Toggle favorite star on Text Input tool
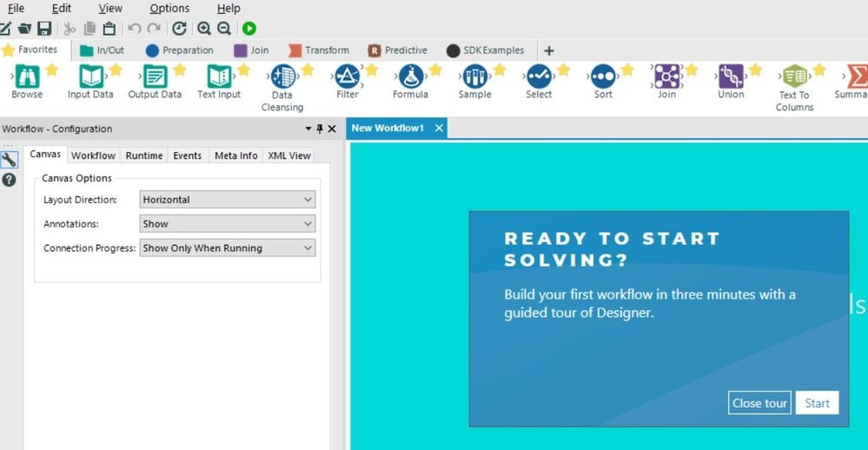 point(243,69)
